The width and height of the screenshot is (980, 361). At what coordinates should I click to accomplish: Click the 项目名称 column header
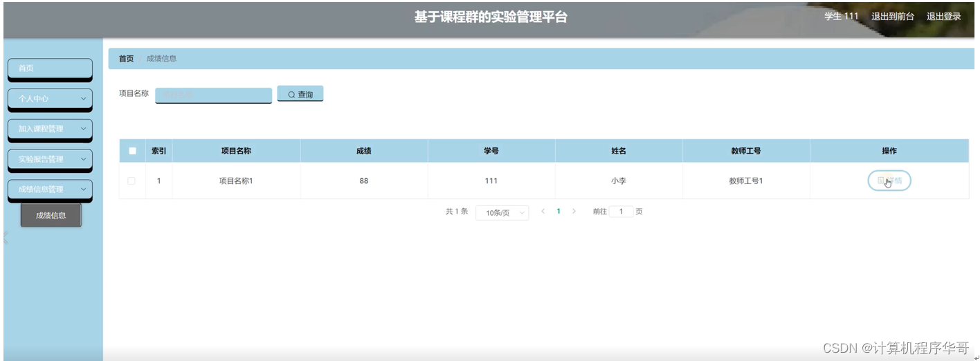pos(236,151)
